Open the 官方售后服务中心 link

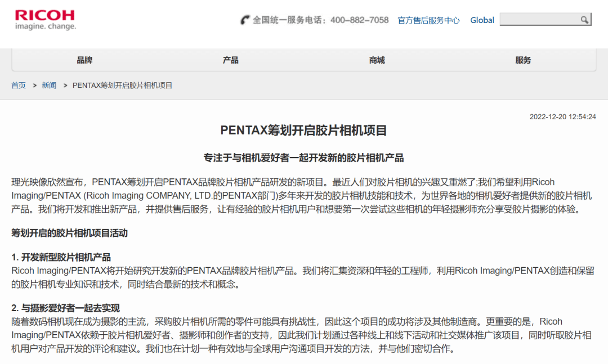428,20
